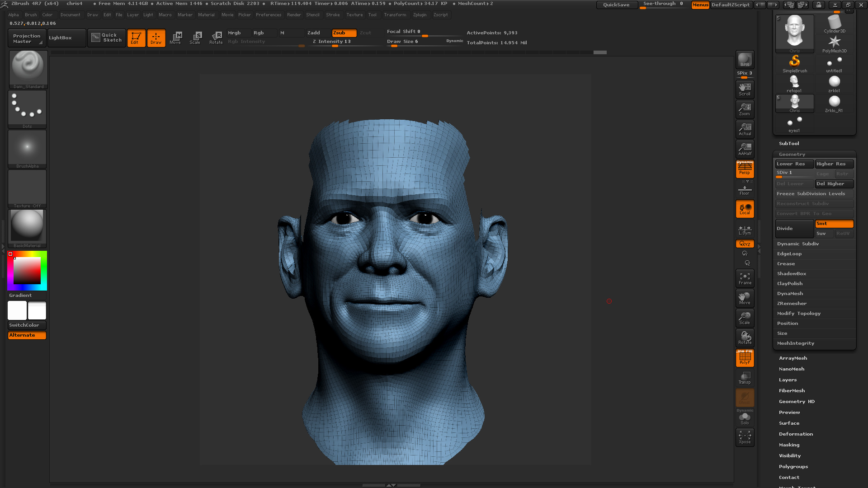The height and width of the screenshot is (488, 868).
Task: Toggle the Smt smoothing option
Action: pyautogui.click(x=834, y=224)
